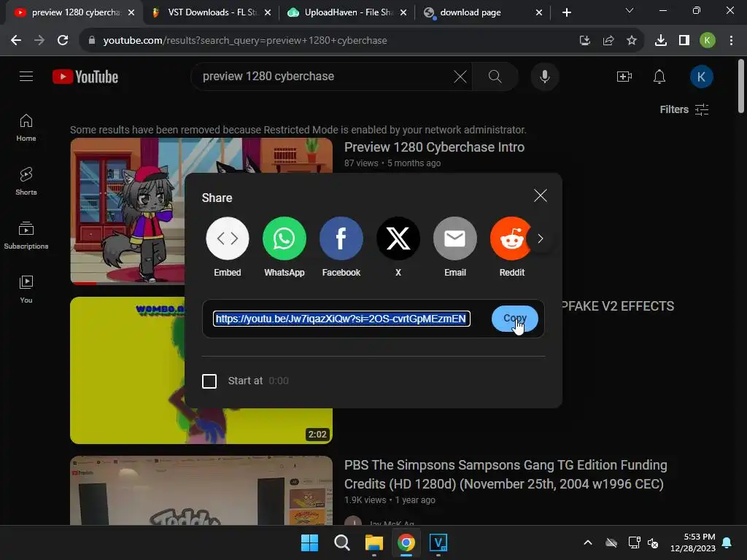Search with voice microphone
The image size is (747, 560).
tap(544, 76)
